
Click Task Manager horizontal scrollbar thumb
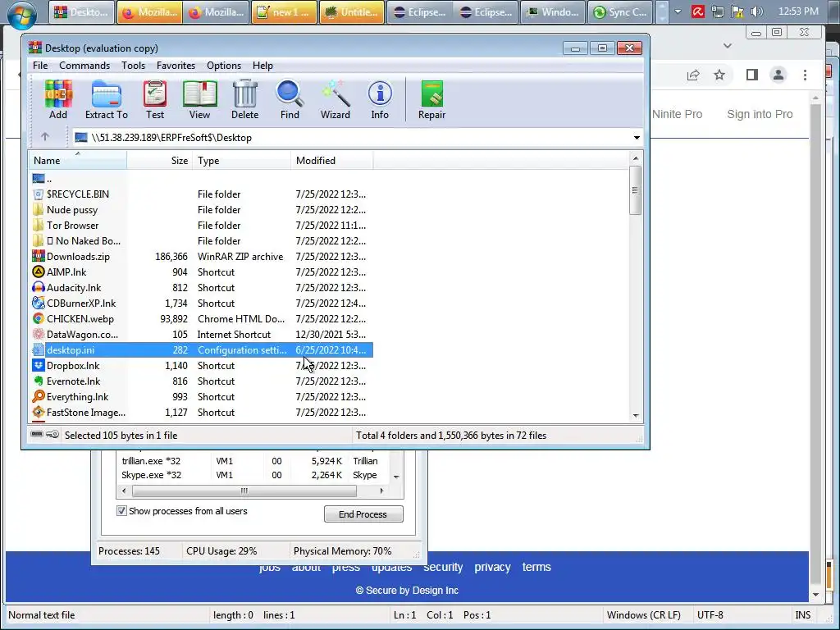tap(244, 491)
